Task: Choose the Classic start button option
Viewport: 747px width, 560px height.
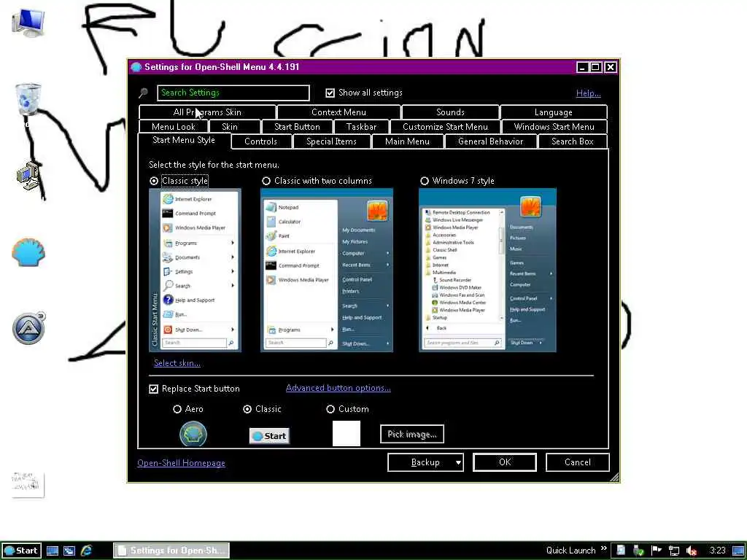Action: click(247, 409)
